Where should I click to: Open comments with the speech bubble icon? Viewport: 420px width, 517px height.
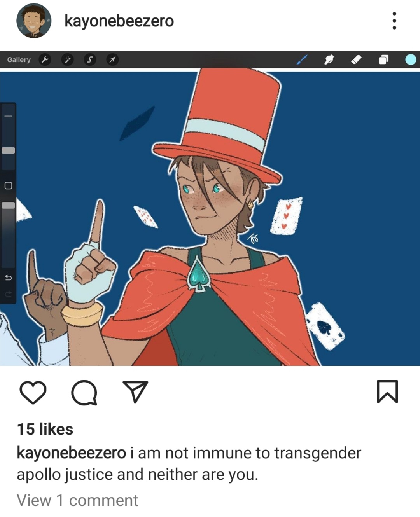(84, 393)
